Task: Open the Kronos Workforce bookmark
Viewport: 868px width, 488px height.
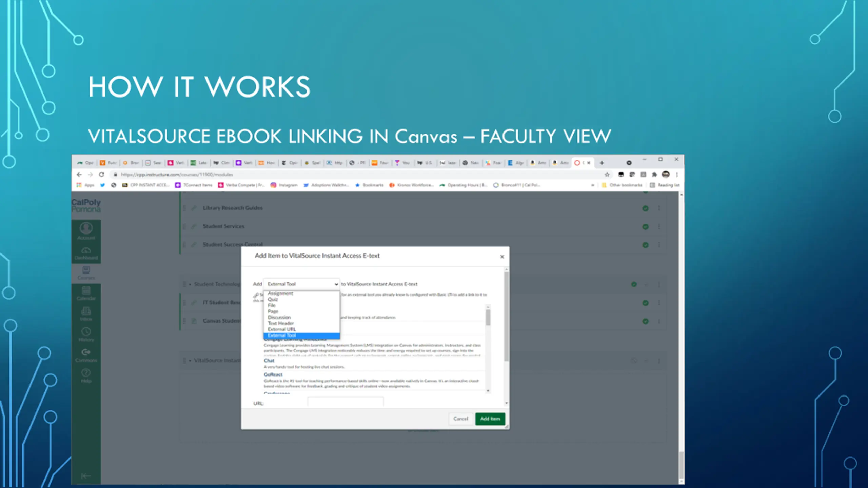Action: pos(411,185)
